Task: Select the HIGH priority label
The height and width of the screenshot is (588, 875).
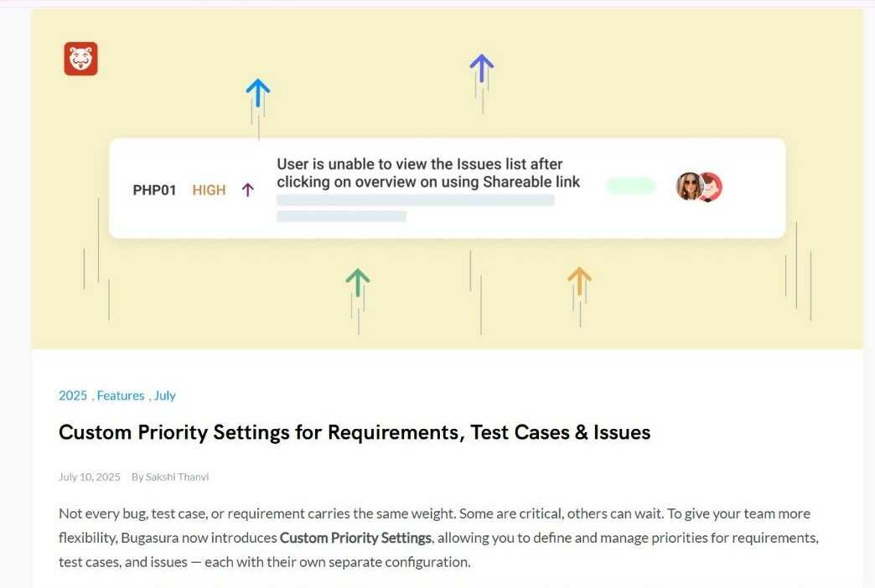Action: [209, 190]
